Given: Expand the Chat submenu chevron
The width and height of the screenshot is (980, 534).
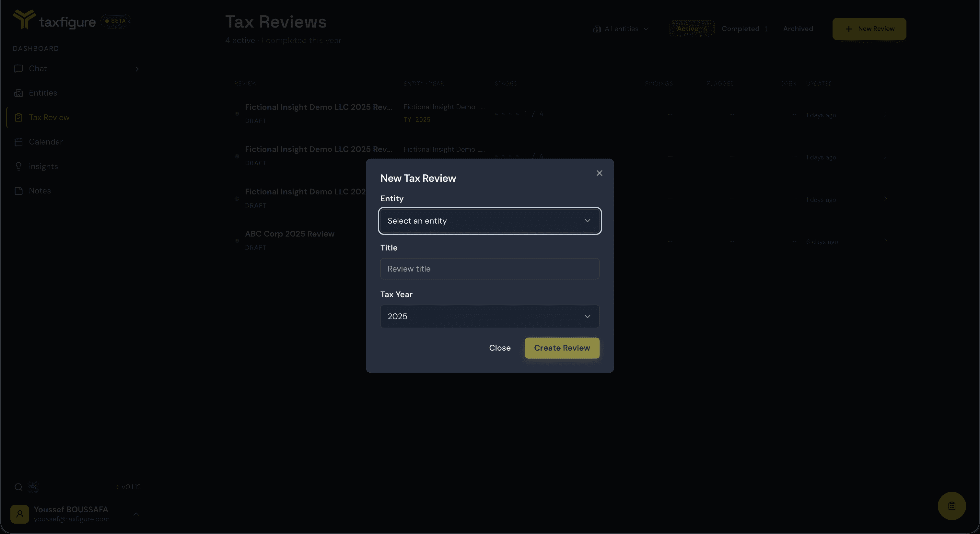Looking at the screenshot, I should [137, 69].
